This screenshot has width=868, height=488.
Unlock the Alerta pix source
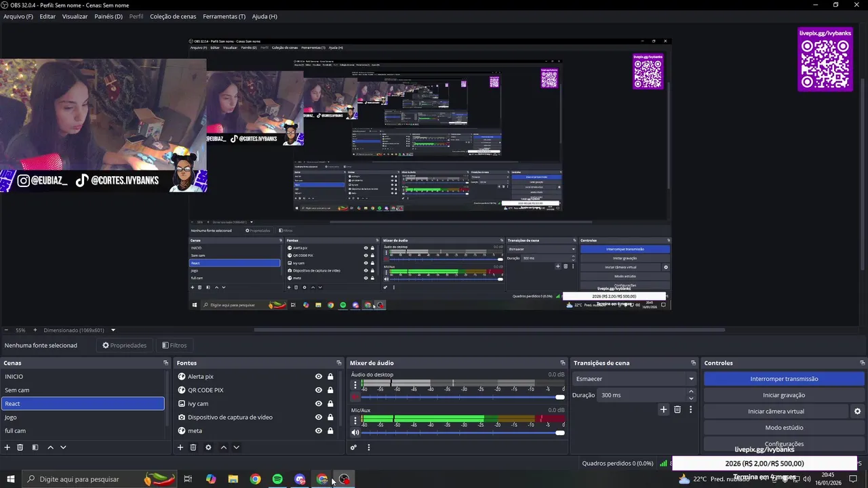(x=330, y=377)
